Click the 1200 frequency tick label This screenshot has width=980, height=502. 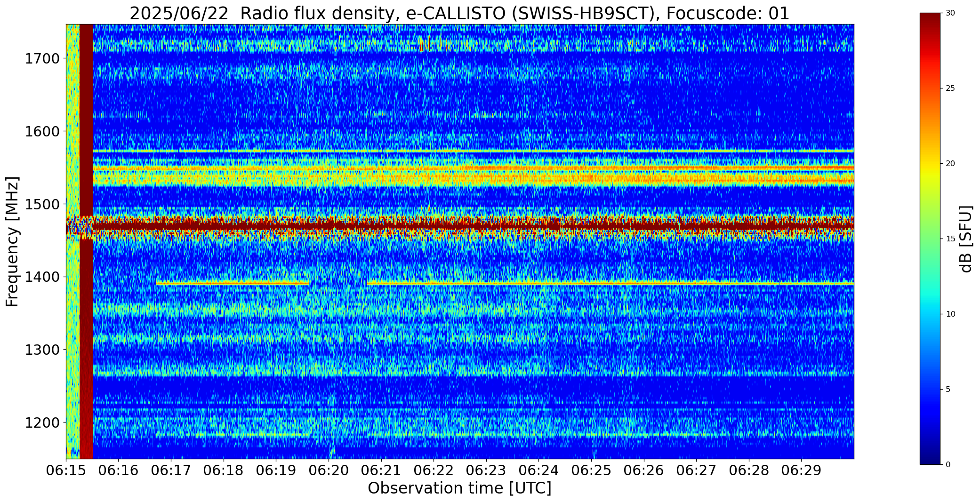(x=42, y=422)
